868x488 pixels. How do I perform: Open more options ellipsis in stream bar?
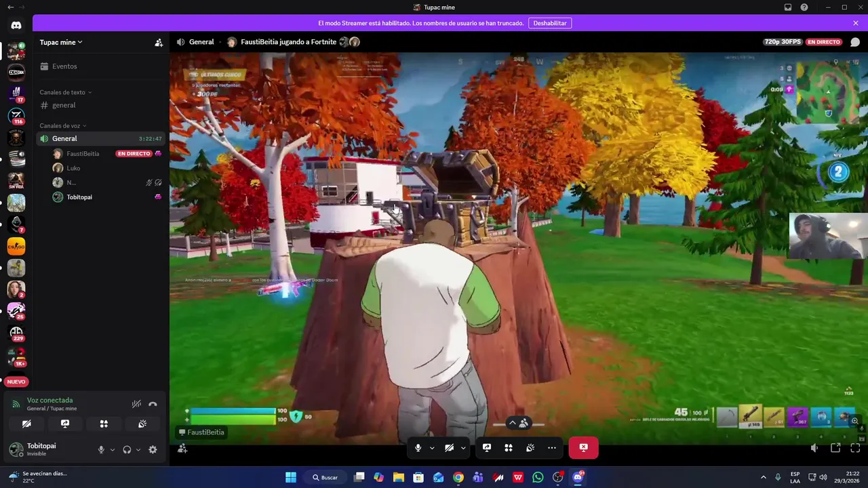552,448
